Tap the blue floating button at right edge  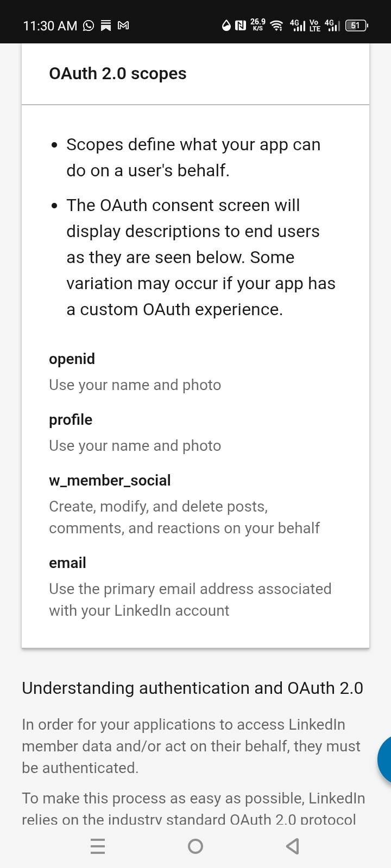tap(384, 759)
